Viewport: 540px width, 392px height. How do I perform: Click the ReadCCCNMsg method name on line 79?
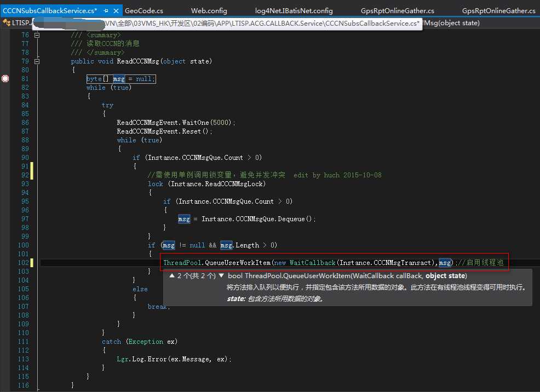click(138, 61)
